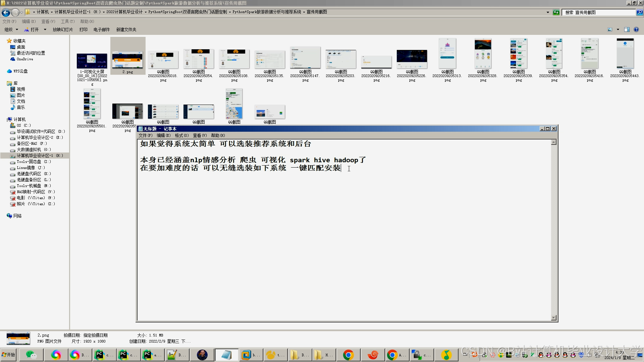644x362 pixels.
Task: Open Explorer's 工具 menu
Action: (67, 21)
